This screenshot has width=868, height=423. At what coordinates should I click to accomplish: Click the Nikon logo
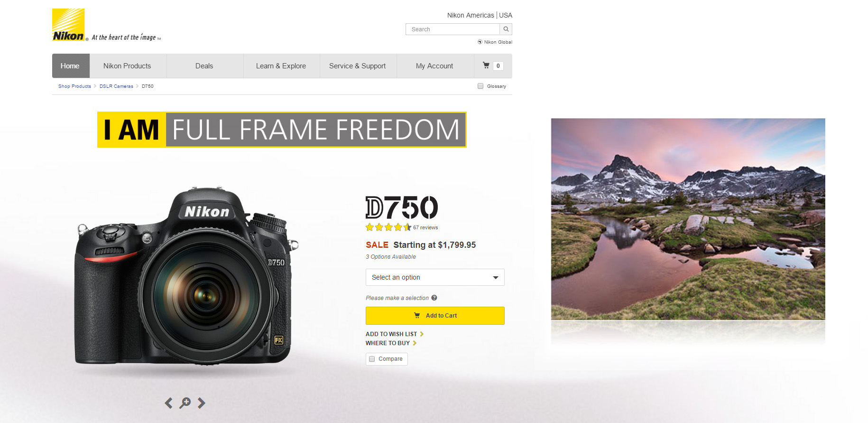point(68,25)
